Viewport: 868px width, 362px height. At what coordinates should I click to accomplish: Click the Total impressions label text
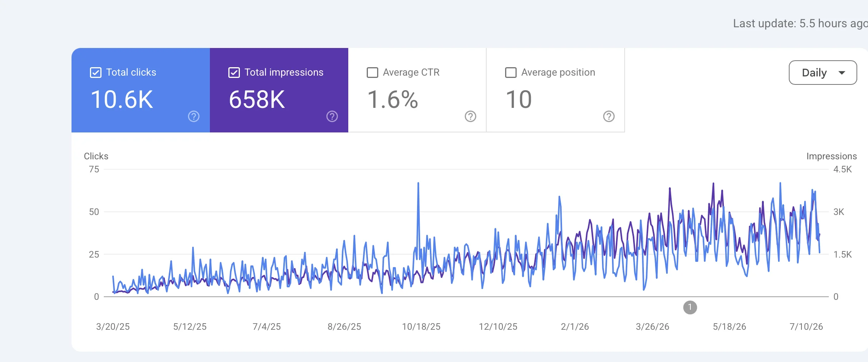pyautogui.click(x=284, y=72)
